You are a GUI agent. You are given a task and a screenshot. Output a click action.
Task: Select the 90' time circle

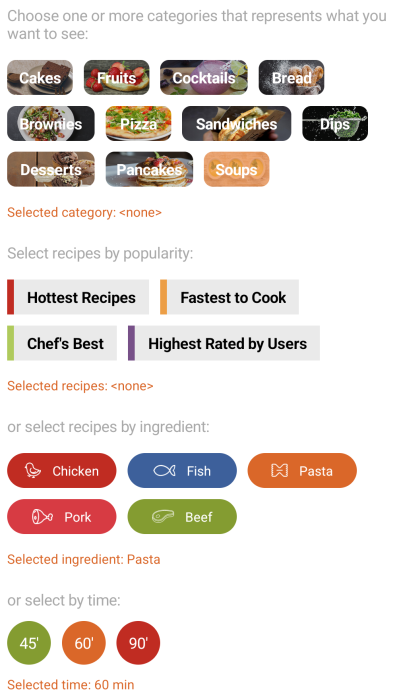point(138,643)
